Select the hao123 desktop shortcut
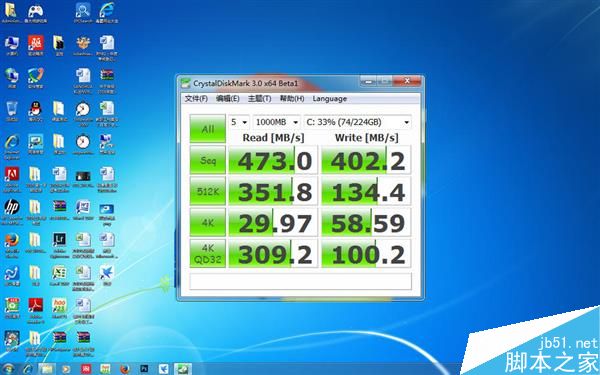The width and height of the screenshot is (600, 375). 59,308
